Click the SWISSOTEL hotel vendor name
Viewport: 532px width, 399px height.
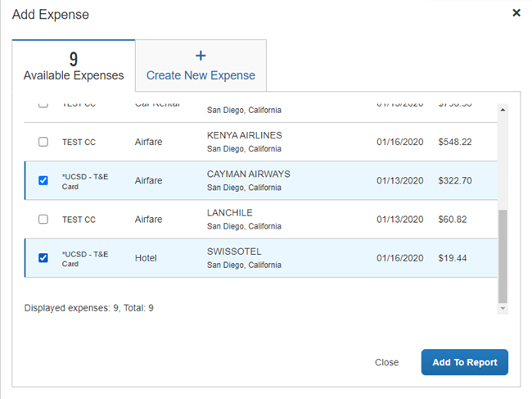click(234, 252)
